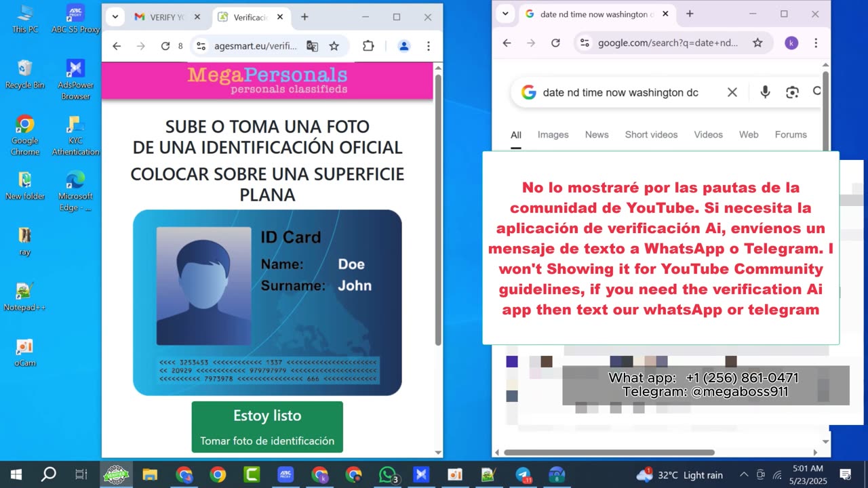Select the date nd time Google tab
Image resolution: width=868 pixels, height=488 pixels.
click(x=597, y=14)
